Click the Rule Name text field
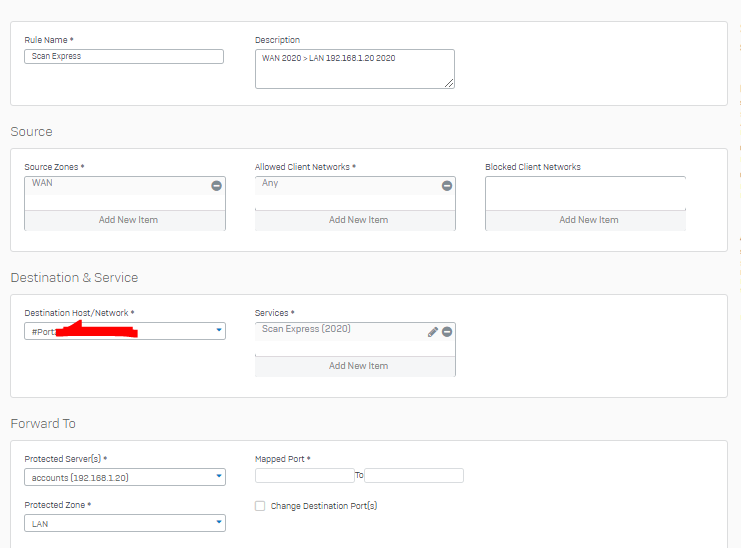The image size is (741, 548). point(124,57)
